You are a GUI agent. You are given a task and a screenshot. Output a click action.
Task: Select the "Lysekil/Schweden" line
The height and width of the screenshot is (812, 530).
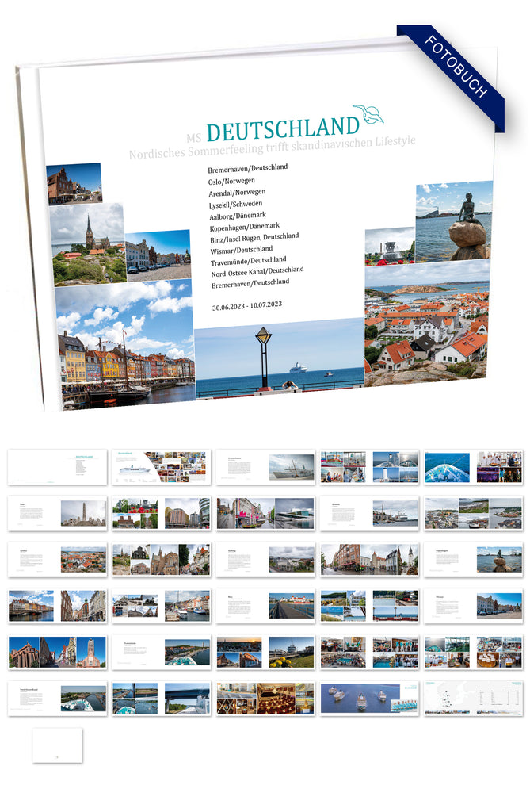tap(235, 205)
